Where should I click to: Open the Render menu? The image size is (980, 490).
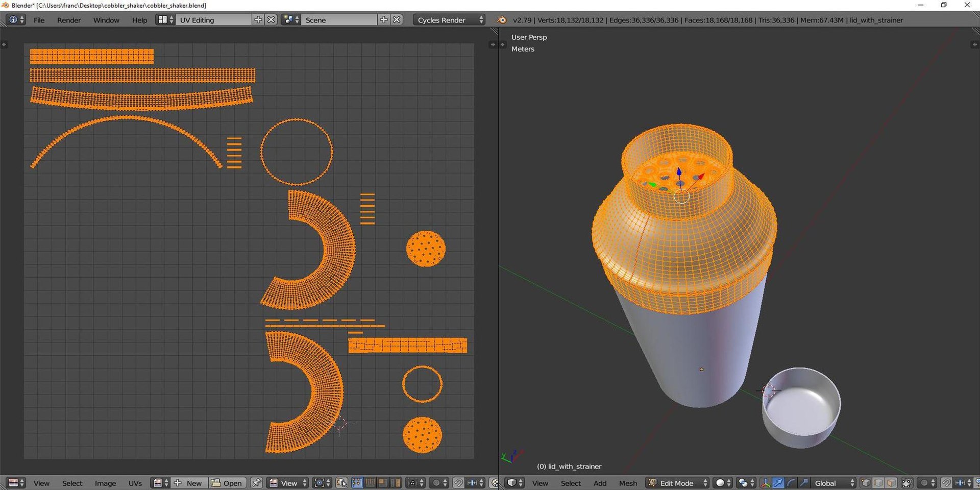point(69,20)
